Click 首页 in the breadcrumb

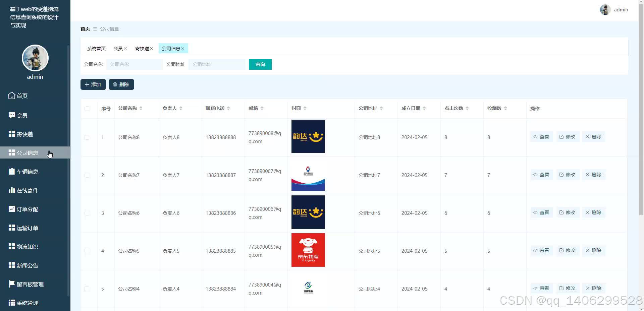85,29
